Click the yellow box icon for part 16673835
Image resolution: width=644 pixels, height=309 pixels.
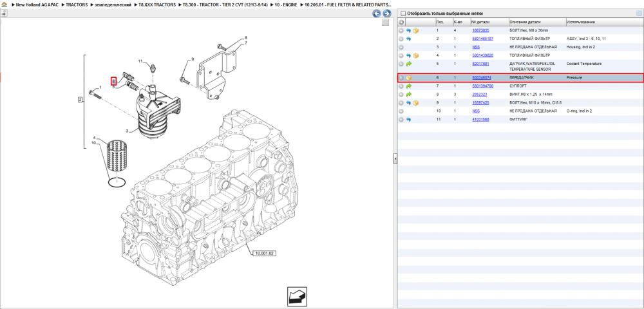click(415, 30)
